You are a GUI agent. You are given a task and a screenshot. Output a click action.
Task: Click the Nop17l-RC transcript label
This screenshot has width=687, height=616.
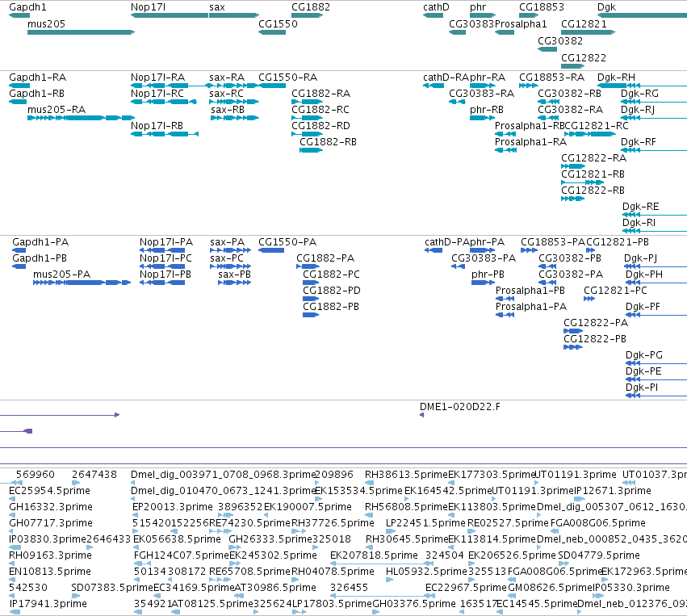(157, 94)
